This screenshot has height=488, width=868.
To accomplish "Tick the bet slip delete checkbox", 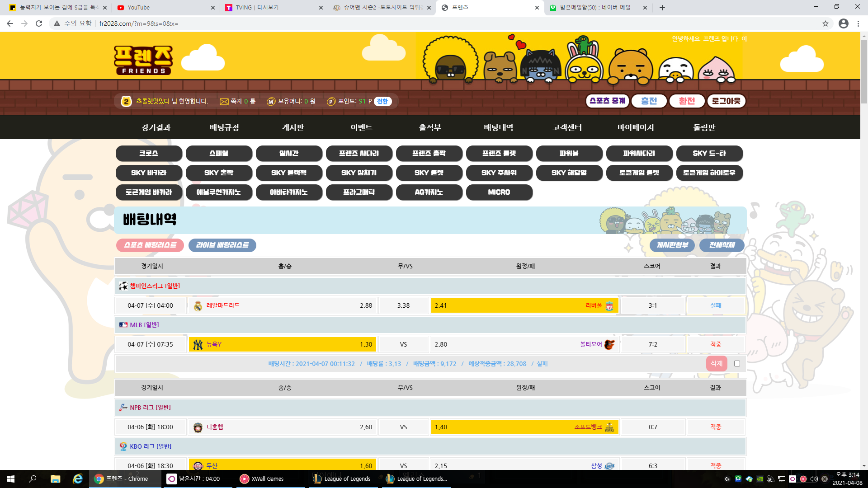I will tap(737, 364).
